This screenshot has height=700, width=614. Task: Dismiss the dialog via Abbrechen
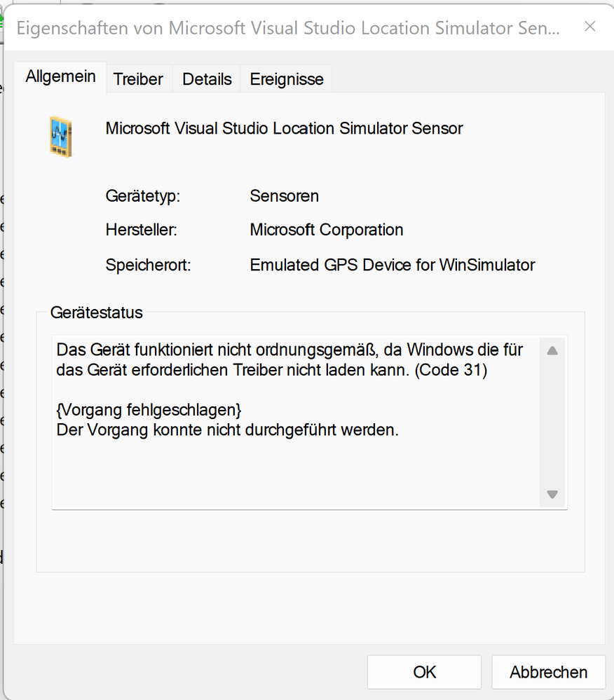pos(548,671)
